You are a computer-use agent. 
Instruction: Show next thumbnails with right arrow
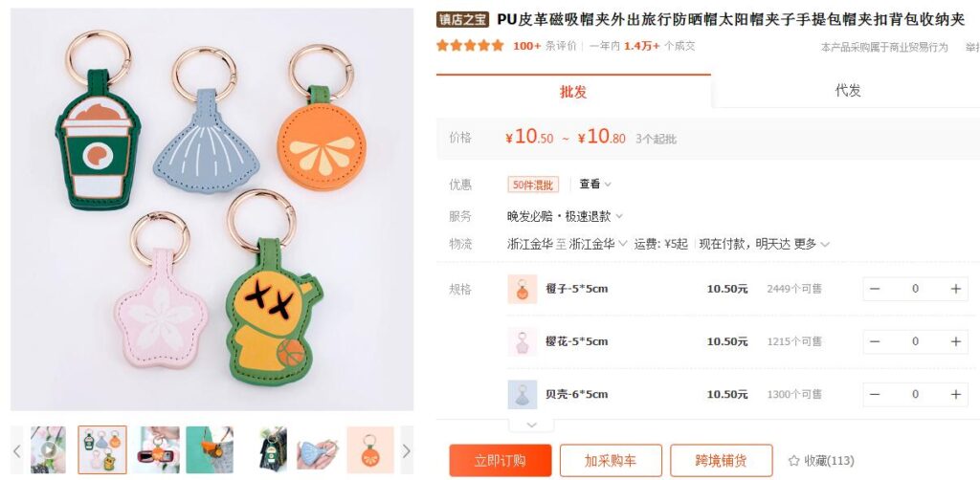tap(406, 450)
